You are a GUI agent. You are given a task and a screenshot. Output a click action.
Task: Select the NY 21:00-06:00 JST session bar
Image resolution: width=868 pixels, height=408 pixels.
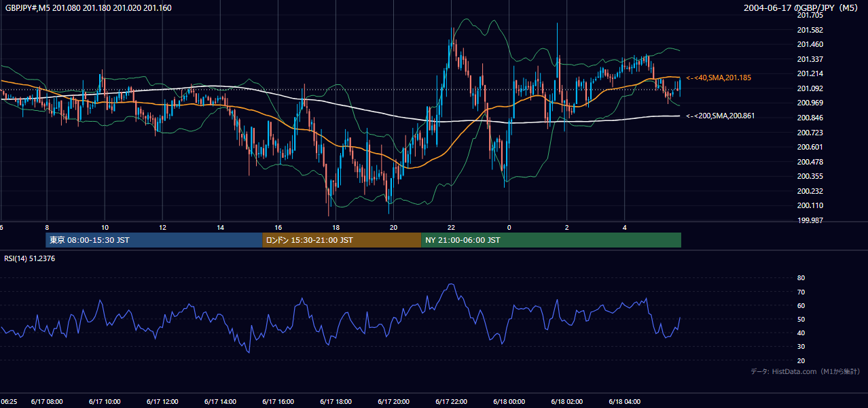click(551, 240)
